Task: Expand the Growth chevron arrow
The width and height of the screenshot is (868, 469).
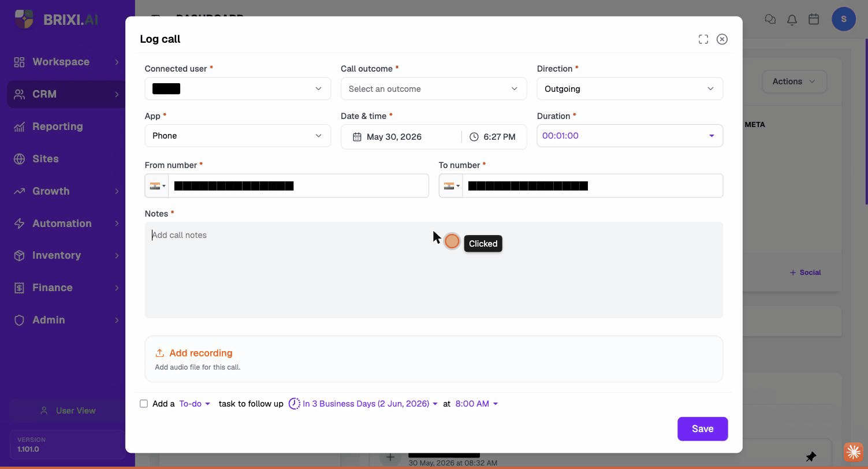Action: click(x=117, y=191)
